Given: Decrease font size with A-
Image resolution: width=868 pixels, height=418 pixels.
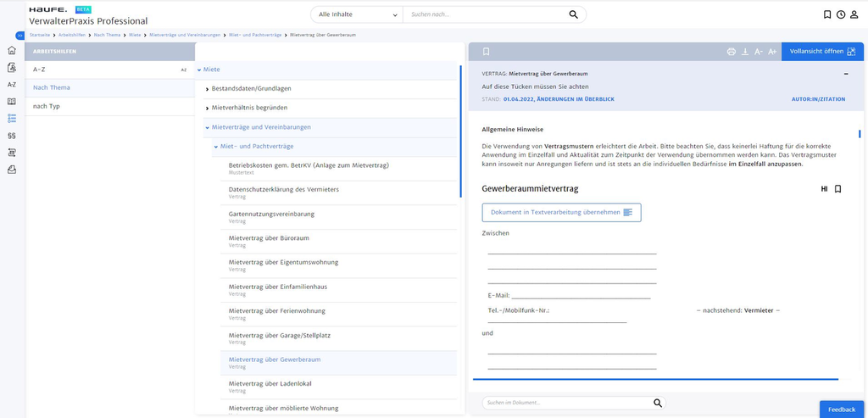Looking at the screenshot, I should tap(759, 52).
